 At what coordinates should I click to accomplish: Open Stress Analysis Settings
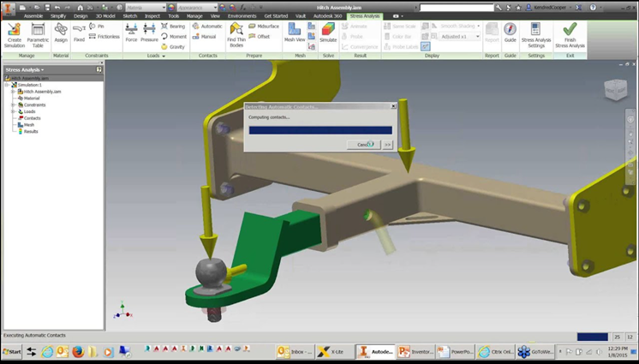pyautogui.click(x=536, y=30)
